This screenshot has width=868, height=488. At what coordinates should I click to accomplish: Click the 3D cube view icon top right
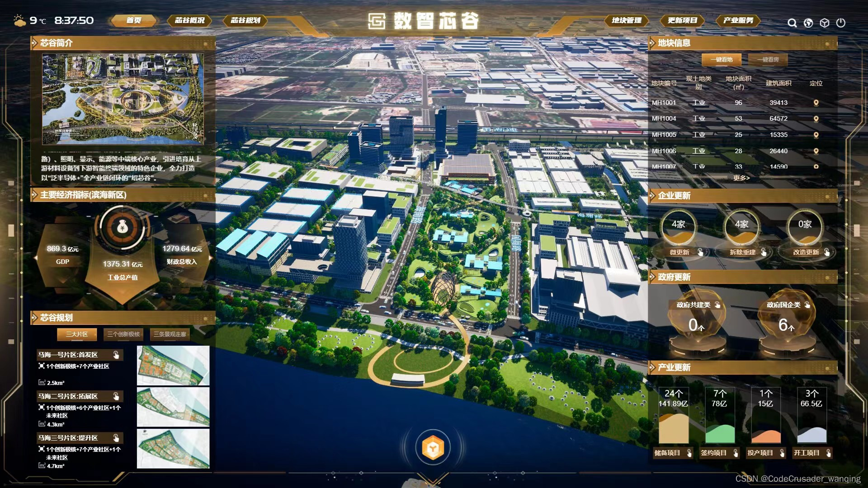click(x=825, y=22)
